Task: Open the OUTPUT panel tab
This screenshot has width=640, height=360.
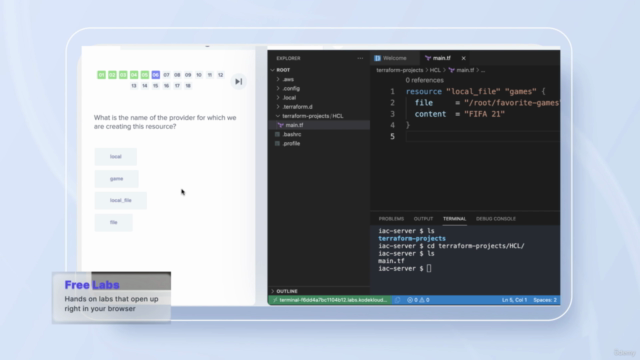Action: pos(423,219)
